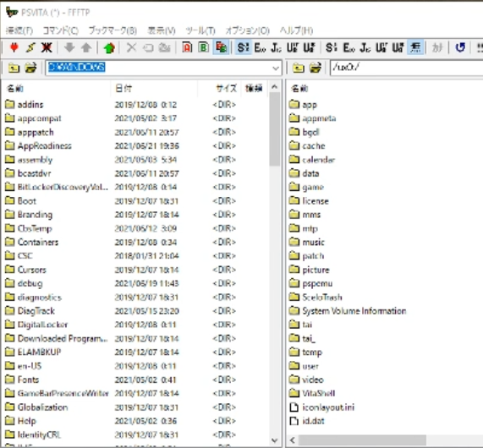The width and height of the screenshot is (483, 448).
Task: Click the Disconnect toolbar icon
Action: [47, 47]
